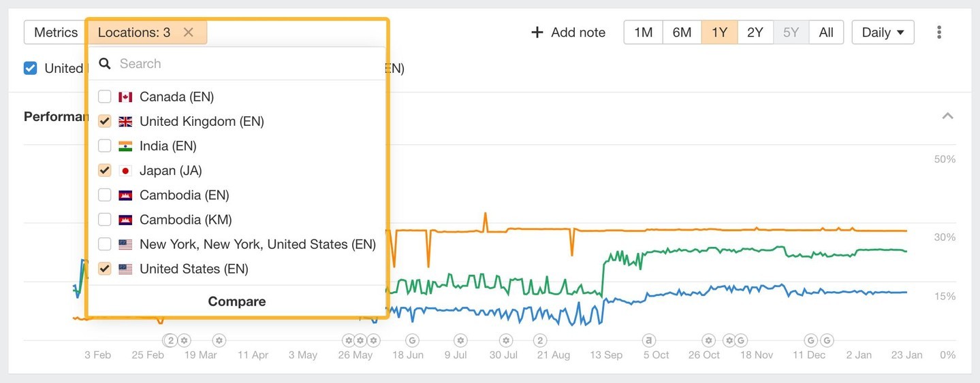
Task: Switch to the 6M time range
Action: 682,32
